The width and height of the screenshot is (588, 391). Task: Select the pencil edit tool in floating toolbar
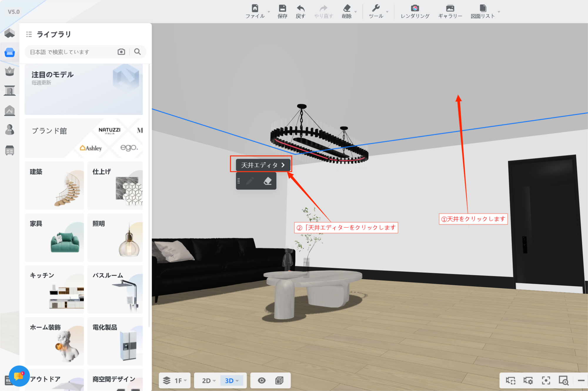point(250,181)
